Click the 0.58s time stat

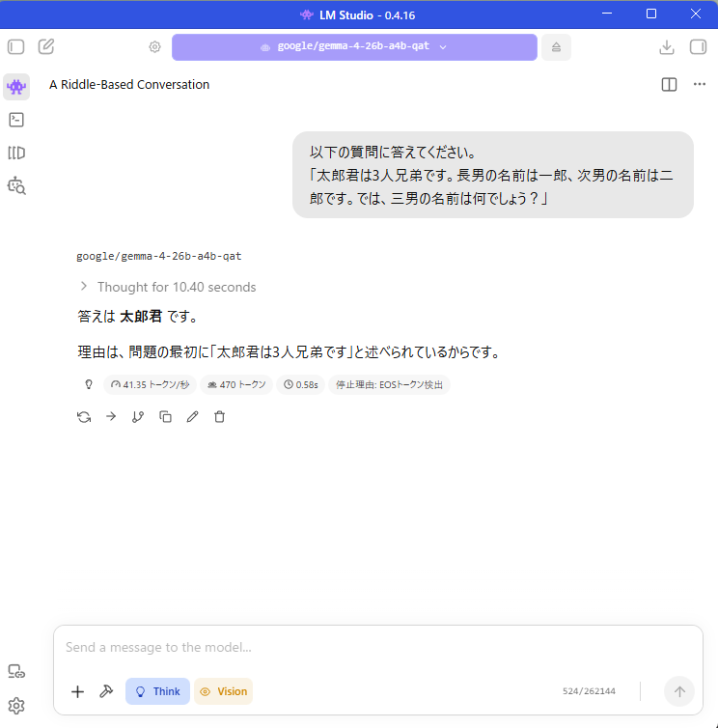301,384
